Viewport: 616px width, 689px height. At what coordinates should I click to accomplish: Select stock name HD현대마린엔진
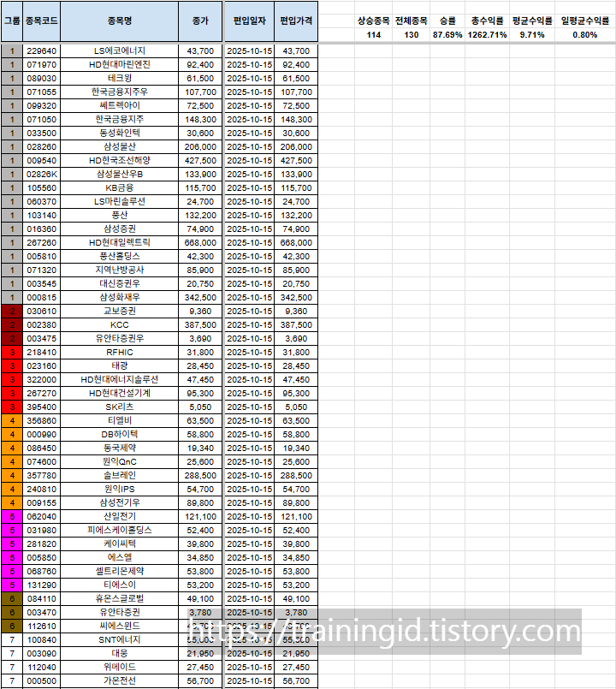click(120, 64)
